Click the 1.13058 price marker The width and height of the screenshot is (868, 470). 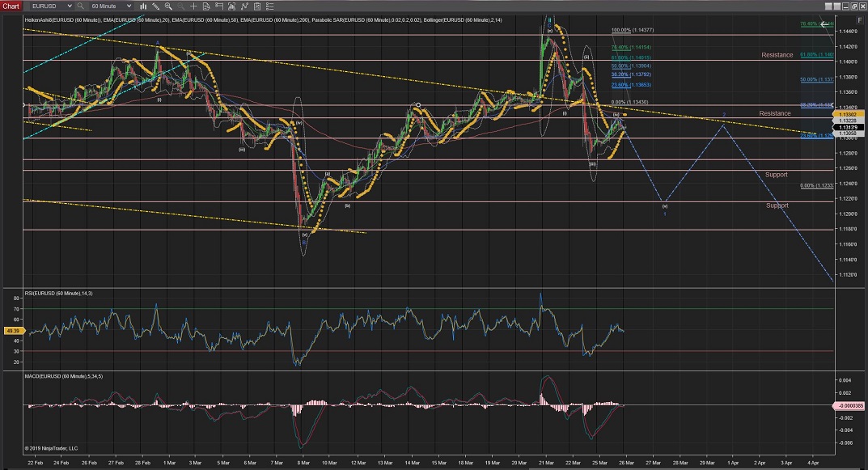click(x=847, y=133)
